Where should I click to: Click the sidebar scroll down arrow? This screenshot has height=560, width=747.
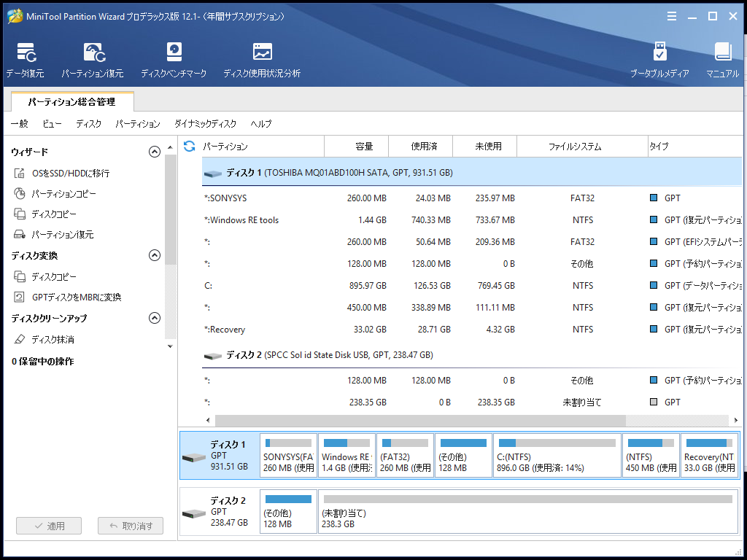[x=170, y=346]
